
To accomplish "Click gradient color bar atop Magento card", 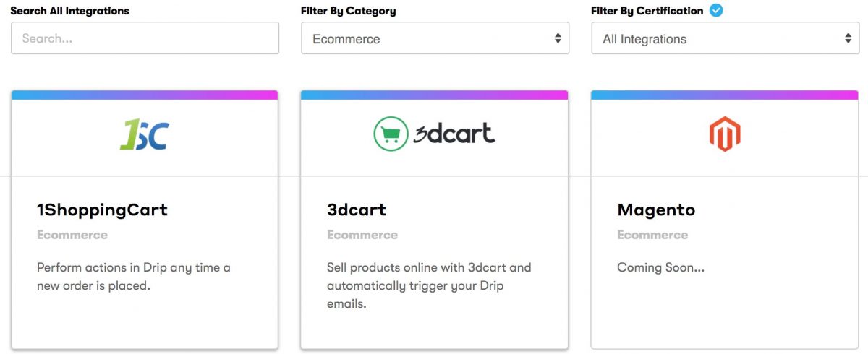I will 724,95.
